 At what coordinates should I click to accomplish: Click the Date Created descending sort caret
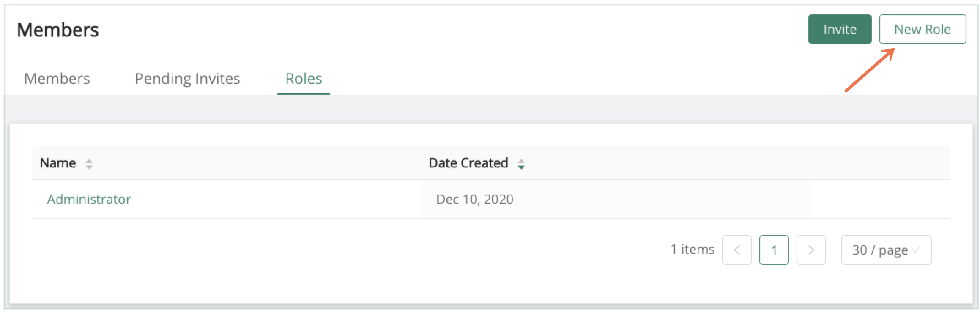click(x=521, y=167)
